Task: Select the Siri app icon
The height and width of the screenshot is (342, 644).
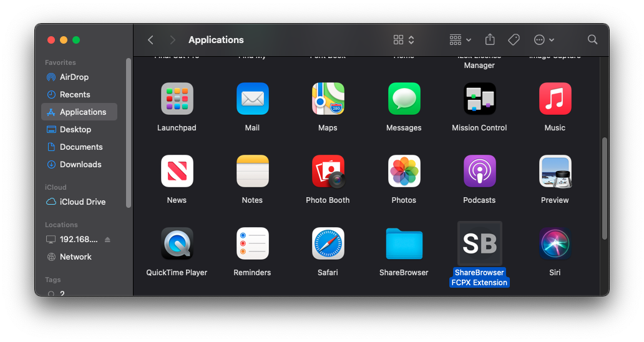Action: click(x=555, y=243)
